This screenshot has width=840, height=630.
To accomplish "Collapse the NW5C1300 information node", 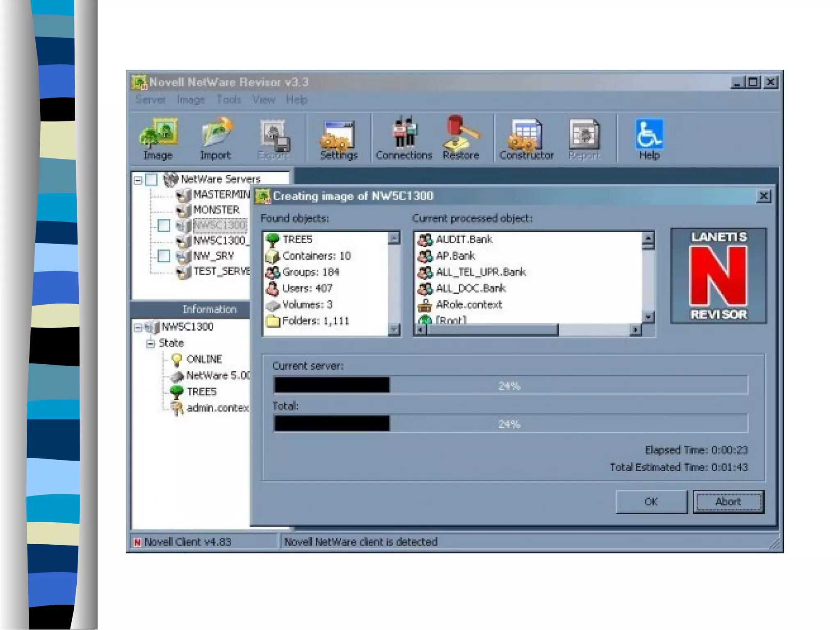I will [x=138, y=327].
